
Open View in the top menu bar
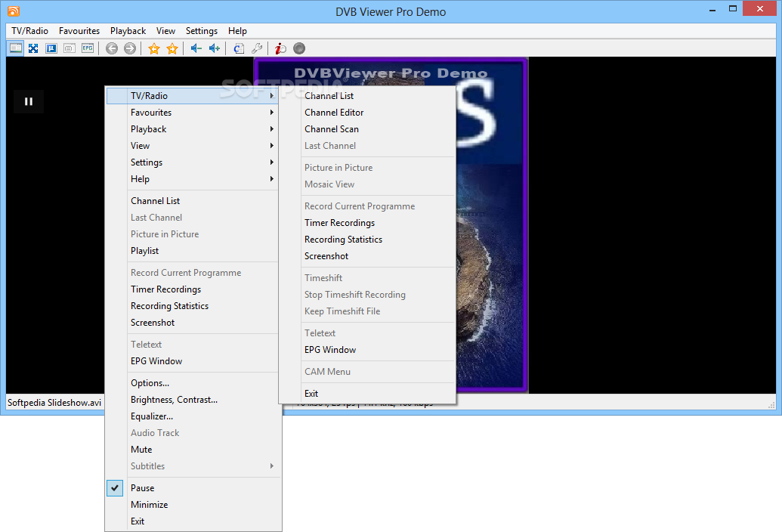(x=165, y=31)
